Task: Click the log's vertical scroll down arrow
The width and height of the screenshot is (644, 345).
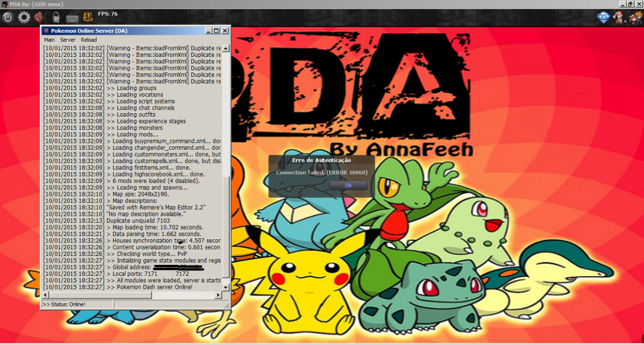Action: 226,287
